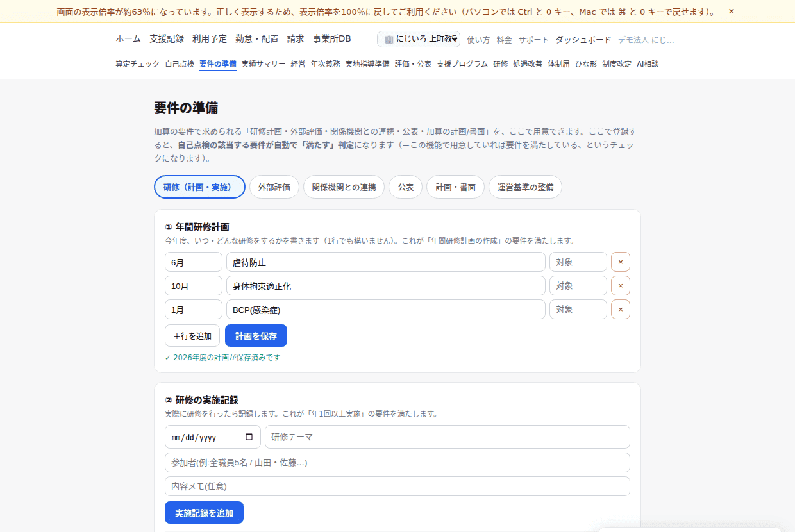This screenshot has height=532, width=795.
Task: Open 請求 in top navigation
Action: (296, 38)
